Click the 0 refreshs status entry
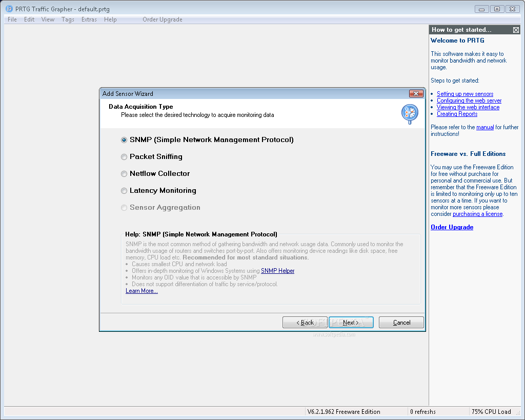Screen dimensions: 525x420 [423, 412]
